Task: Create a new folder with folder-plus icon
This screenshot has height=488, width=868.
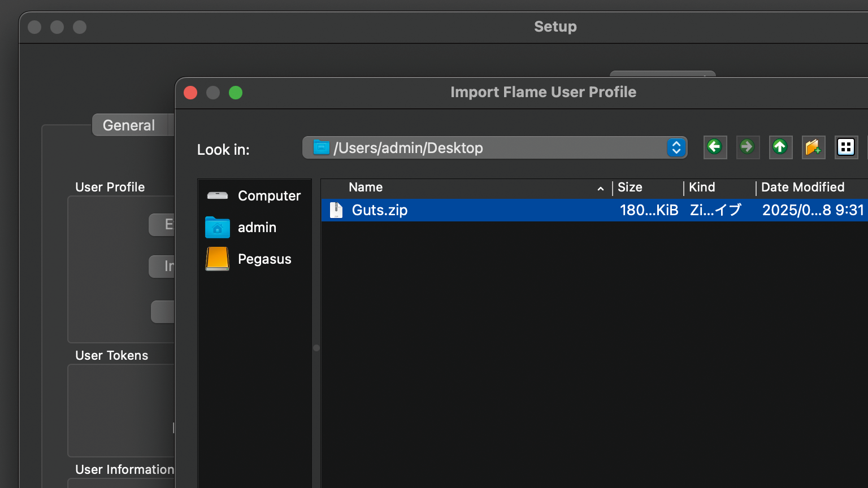Action: (x=813, y=147)
